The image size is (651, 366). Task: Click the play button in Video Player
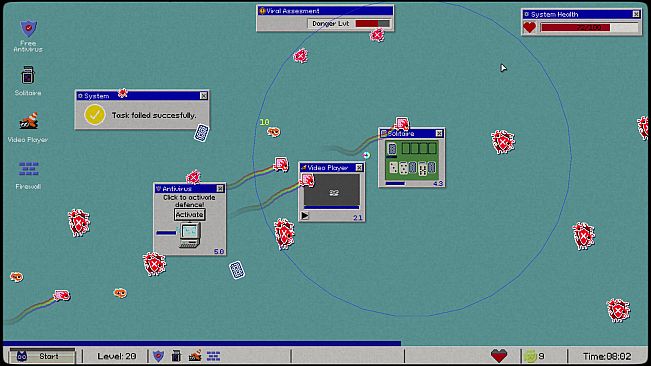(x=305, y=216)
